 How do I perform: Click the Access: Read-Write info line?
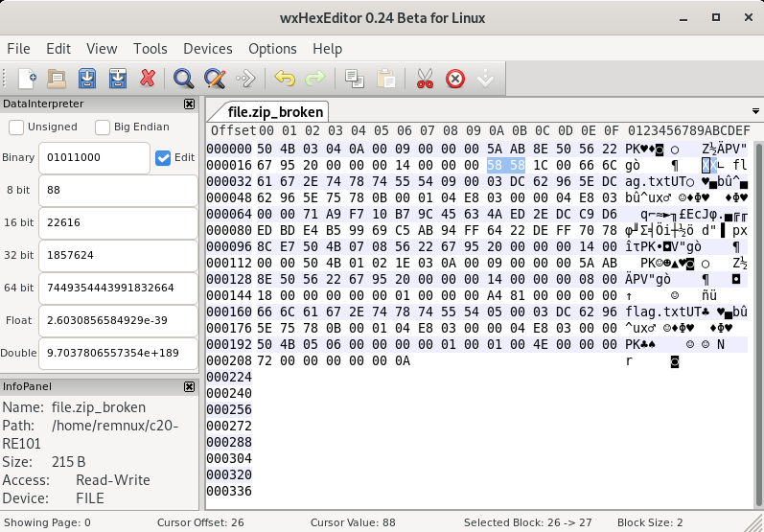(x=76, y=480)
